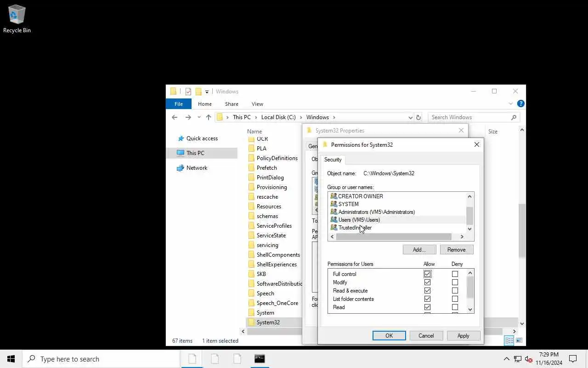Switch Explorer to large icons view
Screen dimensions: 588x368
(x=519, y=341)
